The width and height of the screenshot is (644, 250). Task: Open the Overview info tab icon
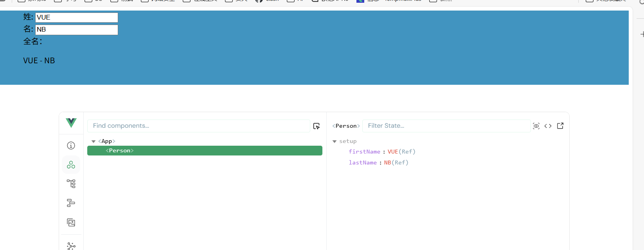(x=71, y=145)
